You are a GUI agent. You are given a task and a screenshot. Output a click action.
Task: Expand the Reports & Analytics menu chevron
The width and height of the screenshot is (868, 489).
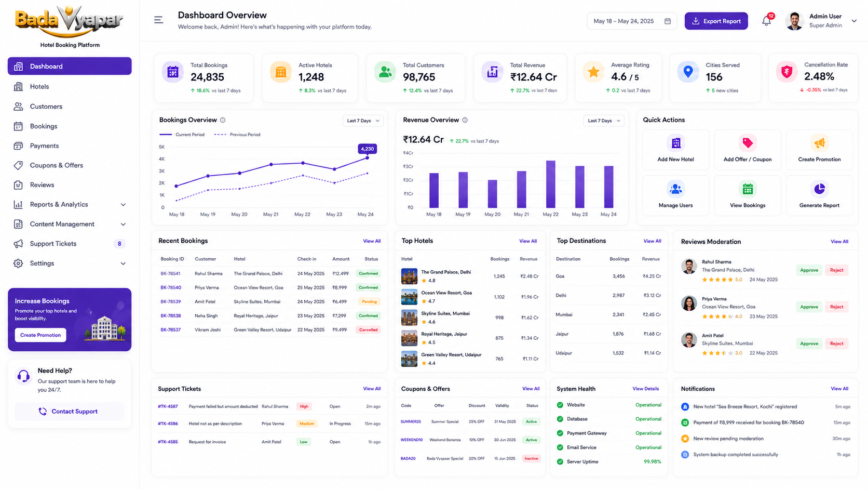coord(123,205)
